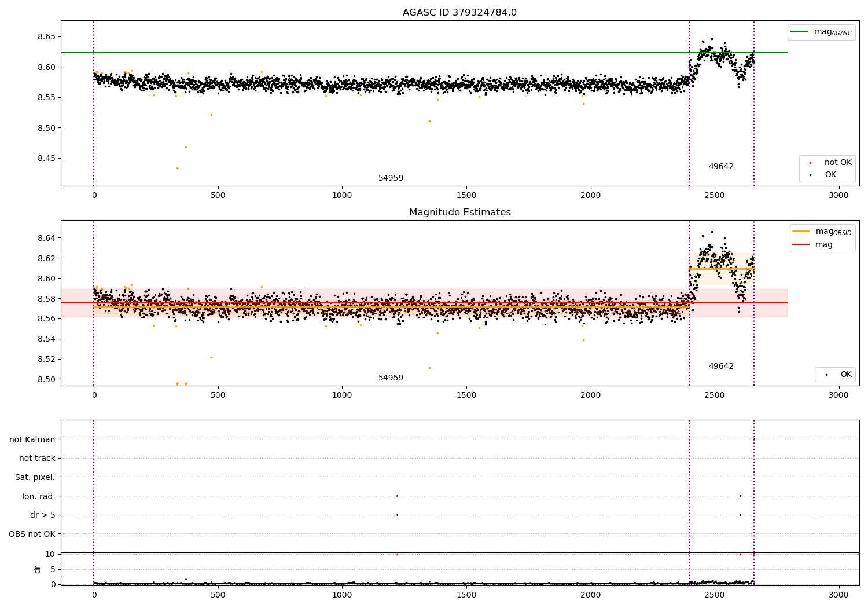Click the 10 tick label on dr axis
Screen dimensions: 868x608
pyautogui.click(x=50, y=554)
